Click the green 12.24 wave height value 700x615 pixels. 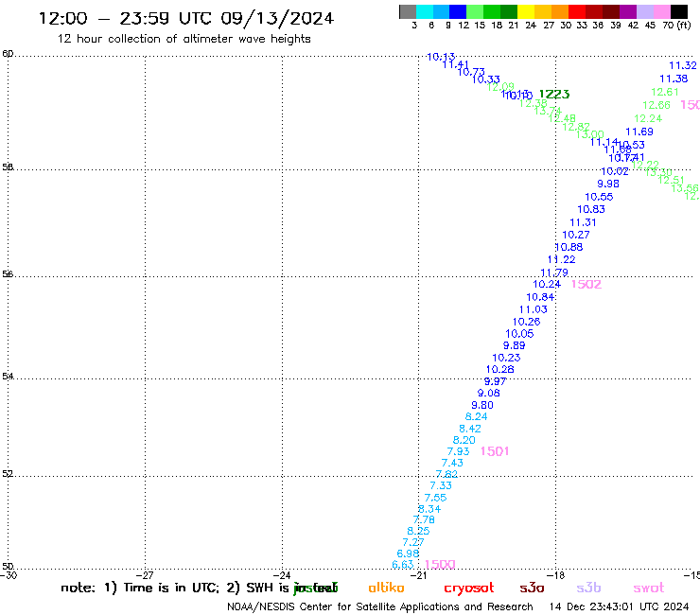648,119
